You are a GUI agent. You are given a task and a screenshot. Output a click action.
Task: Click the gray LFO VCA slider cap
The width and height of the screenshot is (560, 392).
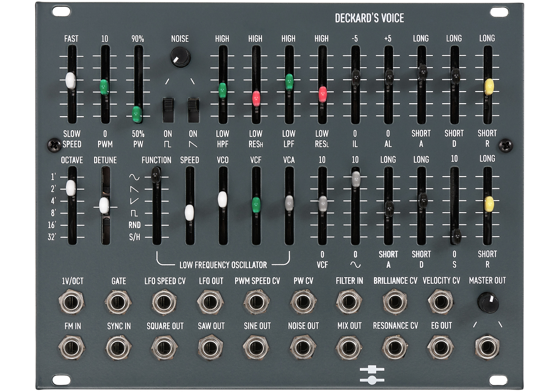(x=289, y=203)
